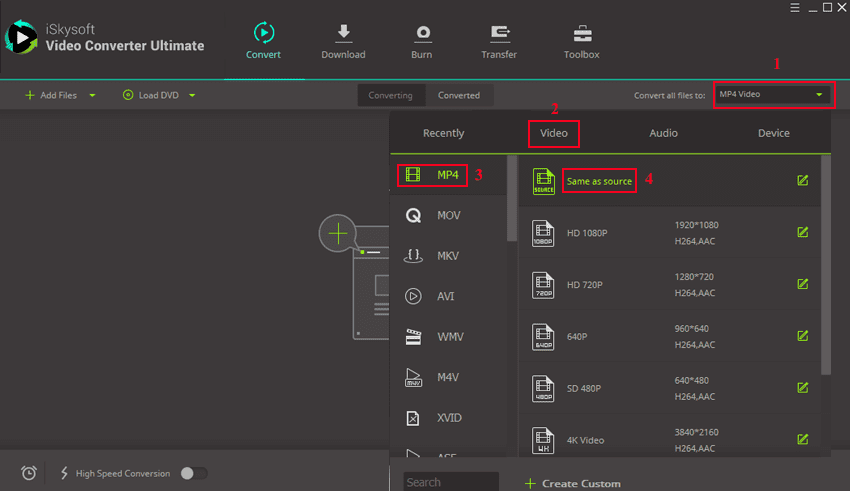Click the edit icon for HD 1080P
The image size is (850, 491).
(x=802, y=232)
